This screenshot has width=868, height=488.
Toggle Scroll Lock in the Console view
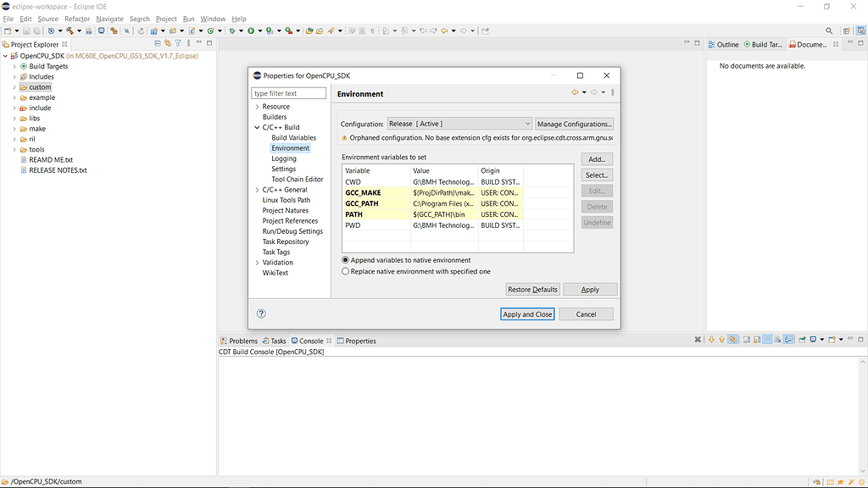767,341
